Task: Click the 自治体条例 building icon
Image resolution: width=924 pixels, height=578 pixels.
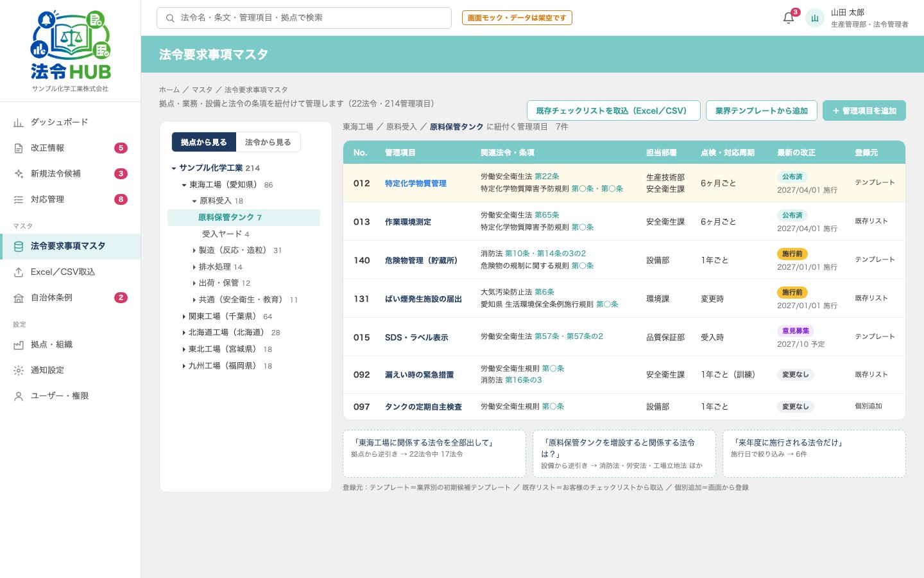Action: (x=19, y=297)
